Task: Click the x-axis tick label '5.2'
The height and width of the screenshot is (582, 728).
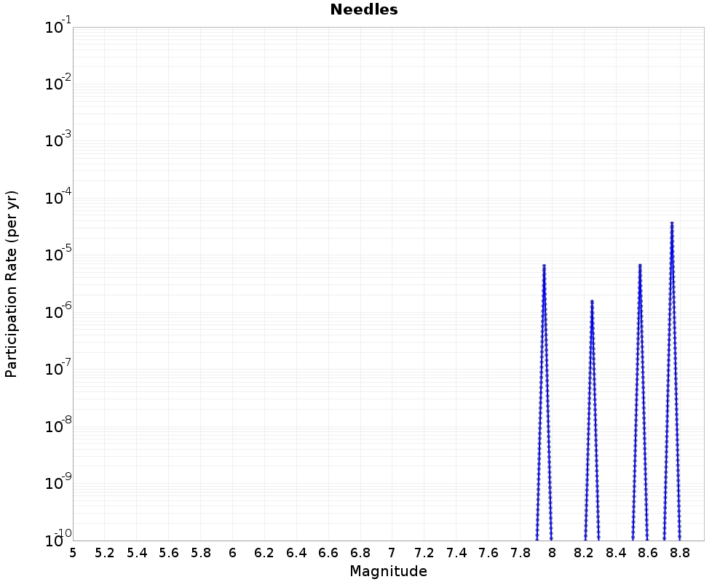Action: pyautogui.click(x=104, y=553)
